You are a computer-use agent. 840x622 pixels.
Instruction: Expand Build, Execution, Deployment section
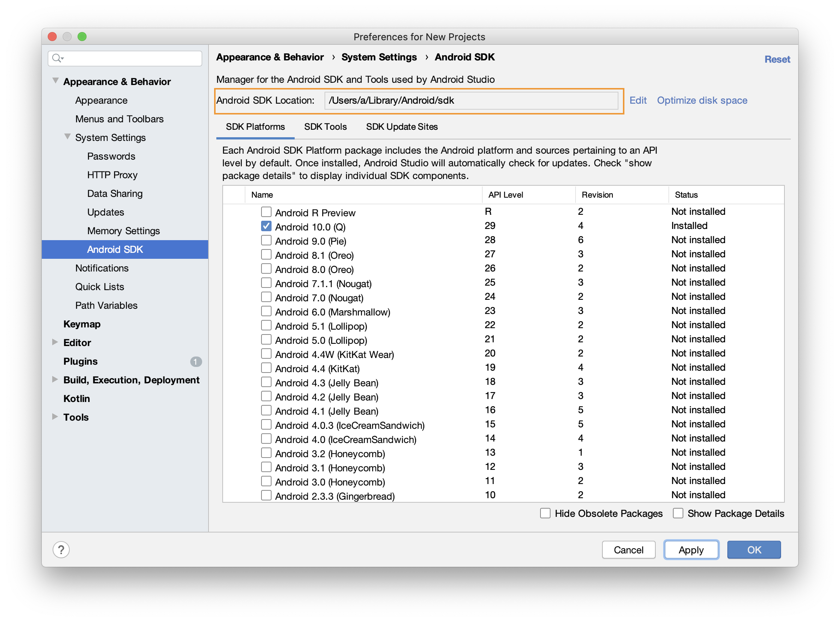(x=55, y=379)
